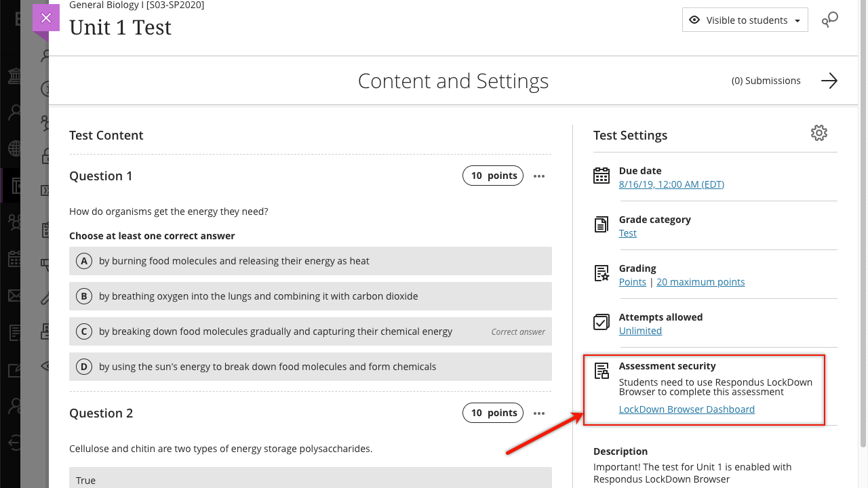
Task: Open the Visible to students dropdown
Action: 745,20
